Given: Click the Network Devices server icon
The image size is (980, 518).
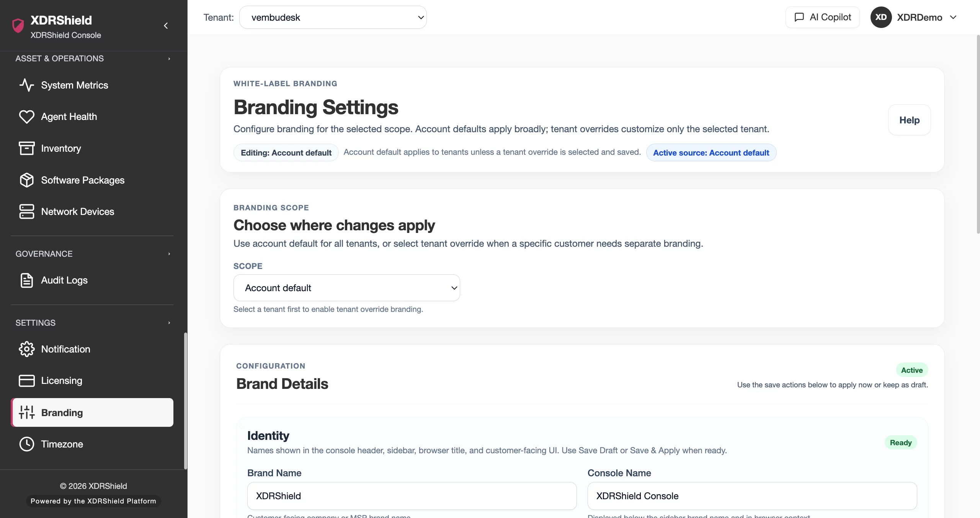Looking at the screenshot, I should pos(27,211).
